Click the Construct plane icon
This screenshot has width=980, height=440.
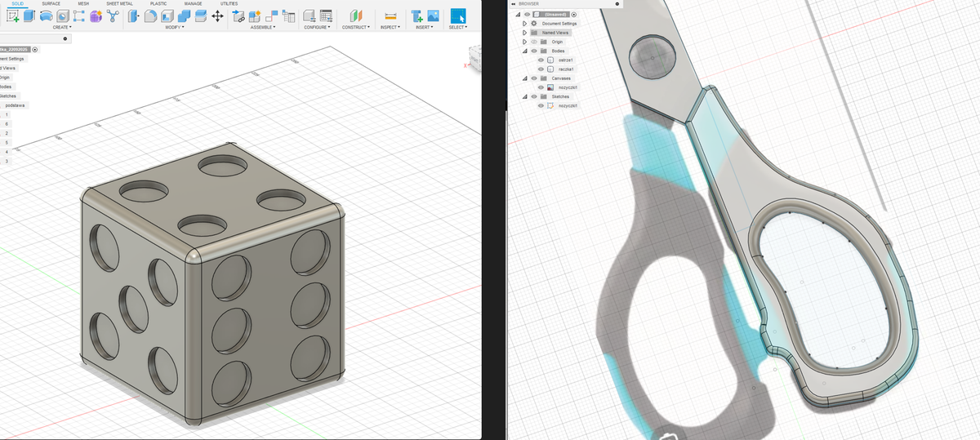coord(355,16)
